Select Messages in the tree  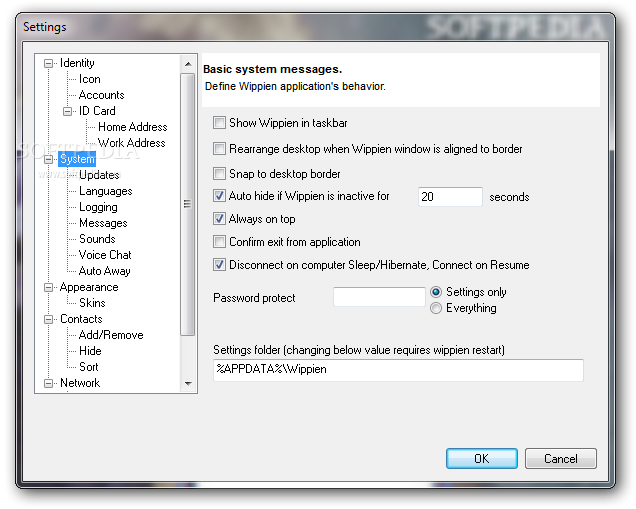tap(103, 223)
